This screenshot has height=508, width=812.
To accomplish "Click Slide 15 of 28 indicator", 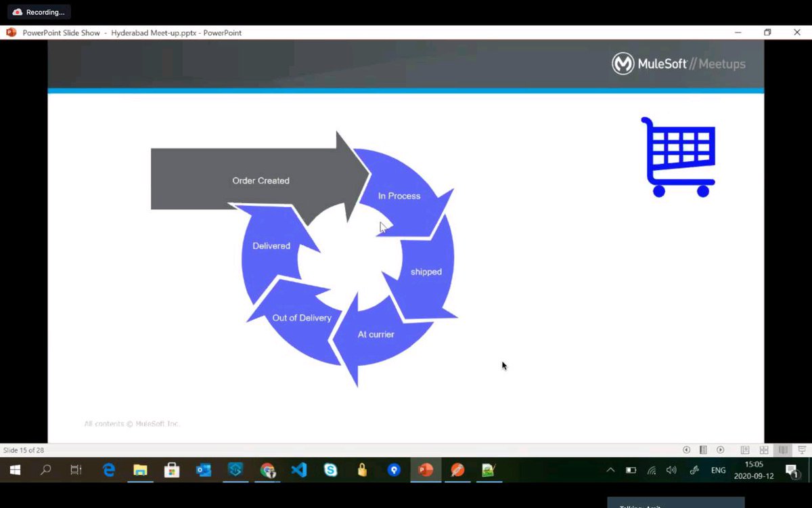I will click(x=24, y=450).
